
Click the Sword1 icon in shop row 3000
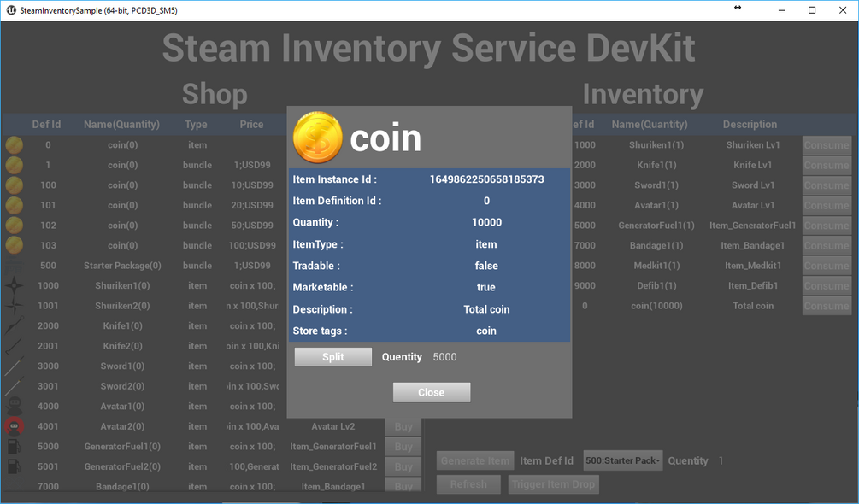[15, 366]
